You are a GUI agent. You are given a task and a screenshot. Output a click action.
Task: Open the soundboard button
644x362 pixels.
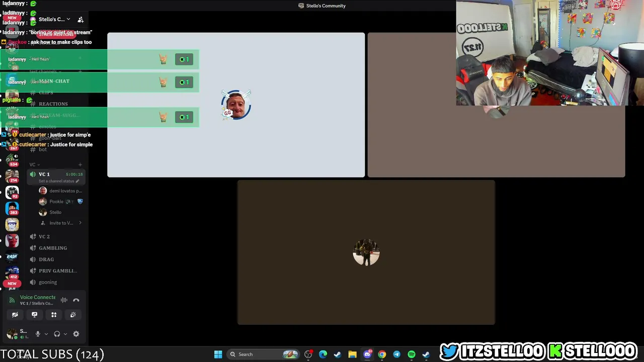pyautogui.click(x=73, y=315)
